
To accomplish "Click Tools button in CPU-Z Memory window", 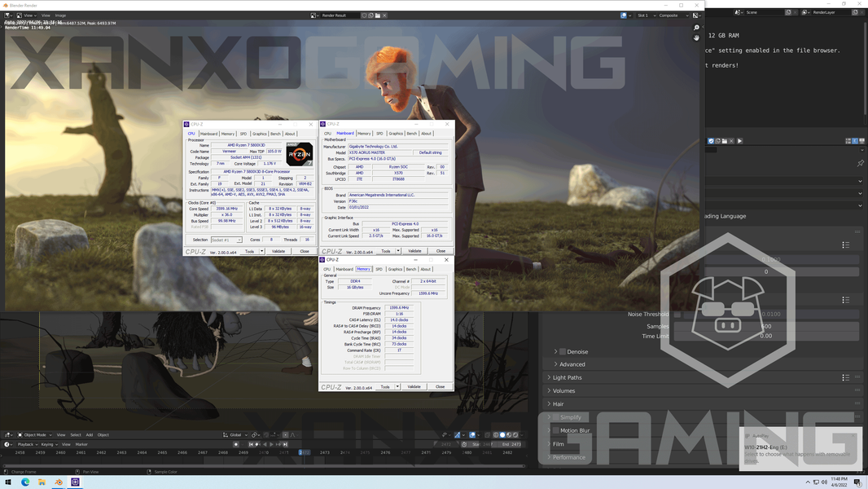I will point(384,386).
